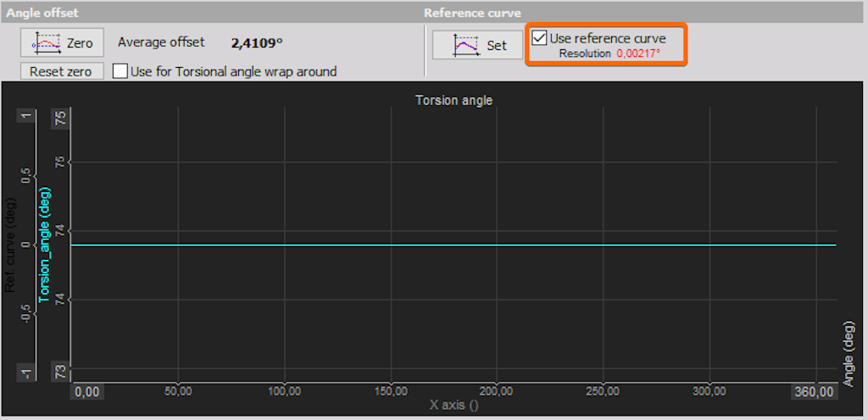The height and width of the screenshot is (420, 868).
Task: Enable Use for Torsional angle wrap around
Action: click(120, 71)
